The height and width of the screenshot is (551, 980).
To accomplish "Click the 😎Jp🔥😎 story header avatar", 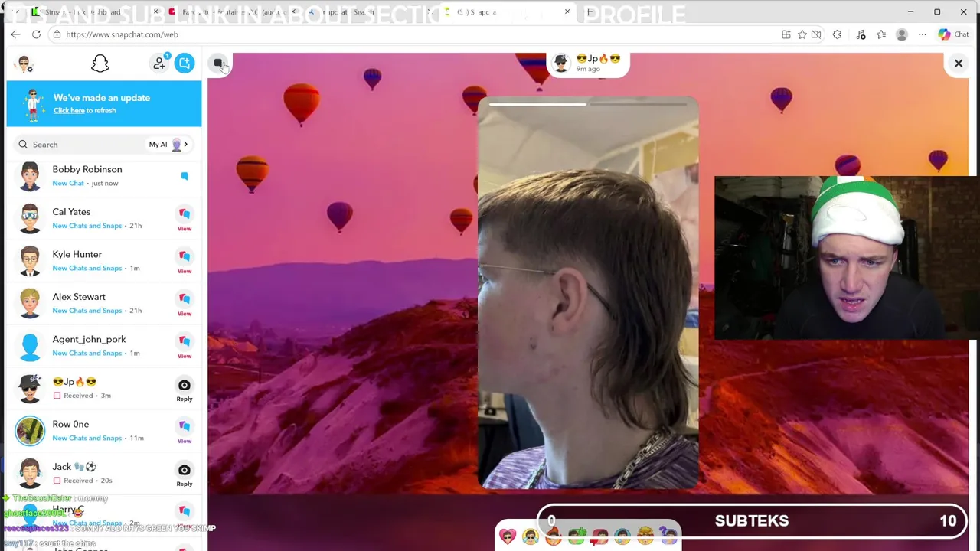I will pyautogui.click(x=561, y=64).
